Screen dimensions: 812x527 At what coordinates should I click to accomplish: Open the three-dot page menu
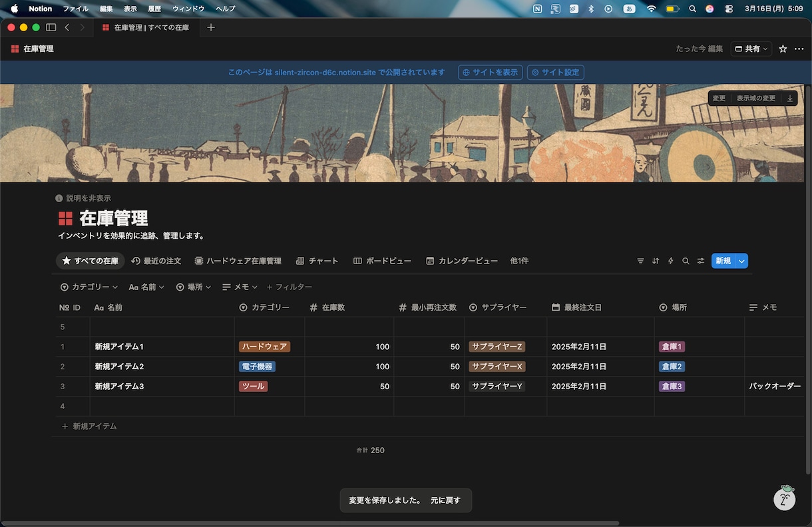[x=799, y=49]
